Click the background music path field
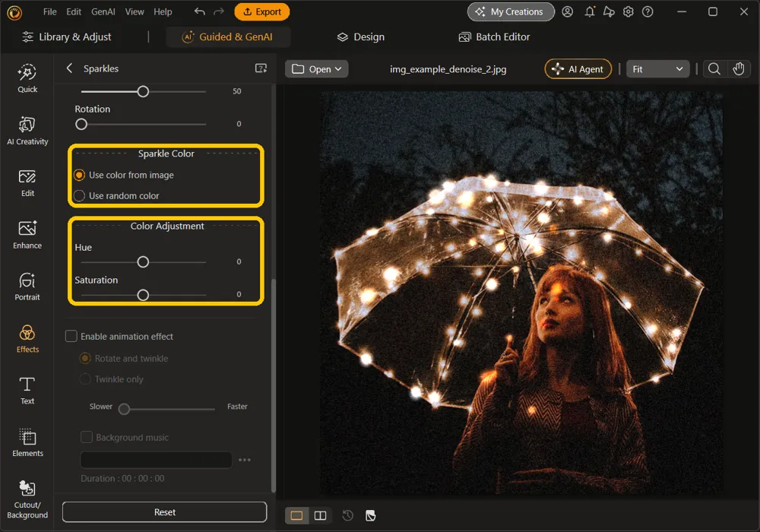This screenshot has height=532, width=760. pyautogui.click(x=156, y=460)
